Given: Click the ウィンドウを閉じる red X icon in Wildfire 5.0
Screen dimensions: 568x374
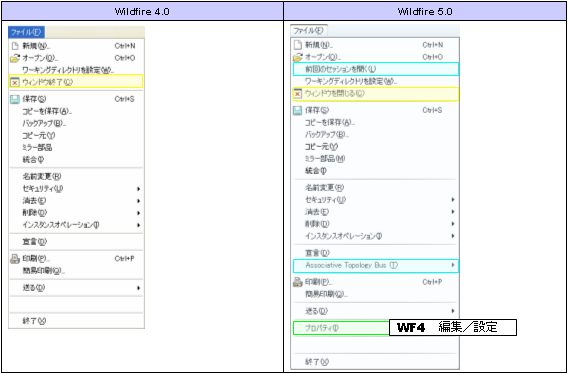Looking at the screenshot, I should point(297,94).
